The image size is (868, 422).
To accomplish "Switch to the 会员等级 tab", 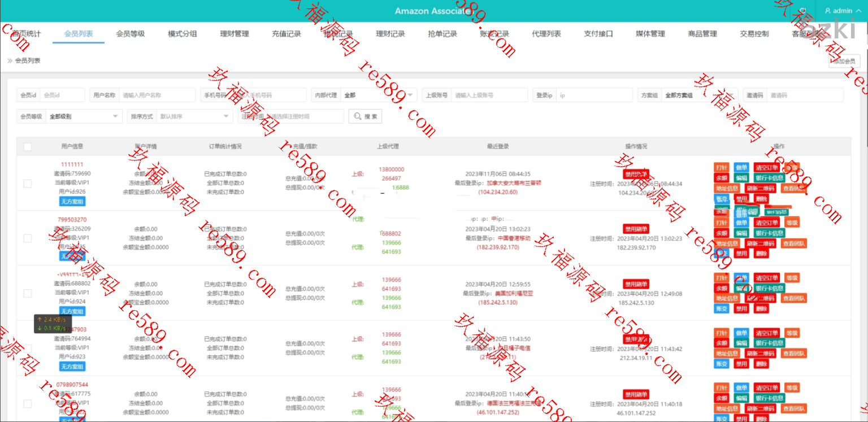I will tap(131, 34).
